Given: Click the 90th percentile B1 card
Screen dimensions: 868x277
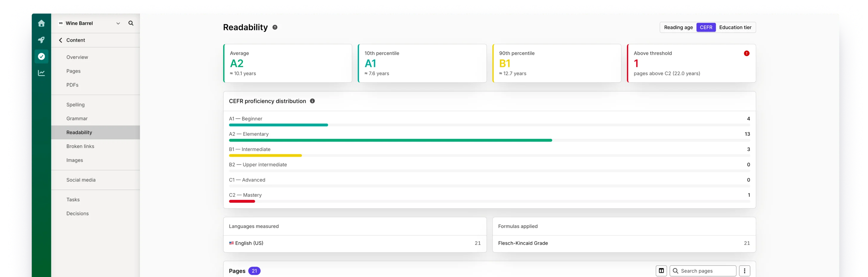Looking at the screenshot, I should [x=557, y=63].
